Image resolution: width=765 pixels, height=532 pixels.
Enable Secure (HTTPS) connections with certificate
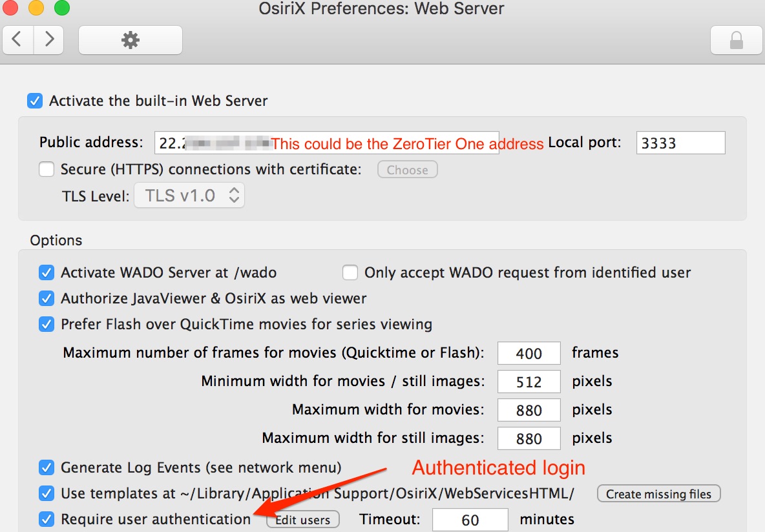47,169
